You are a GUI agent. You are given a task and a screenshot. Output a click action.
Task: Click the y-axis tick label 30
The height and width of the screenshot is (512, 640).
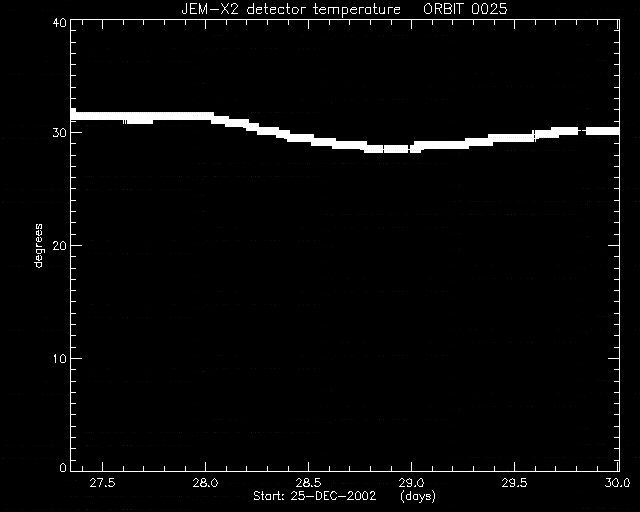(60, 133)
